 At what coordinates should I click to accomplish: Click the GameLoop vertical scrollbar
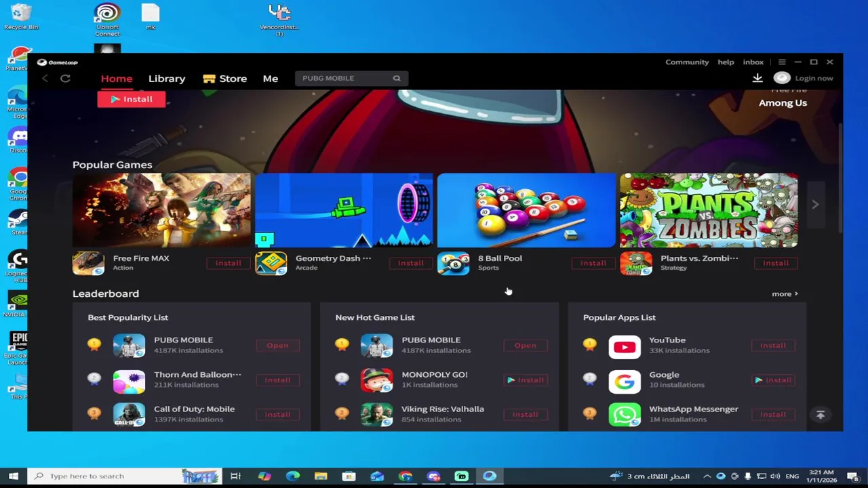[x=840, y=180]
